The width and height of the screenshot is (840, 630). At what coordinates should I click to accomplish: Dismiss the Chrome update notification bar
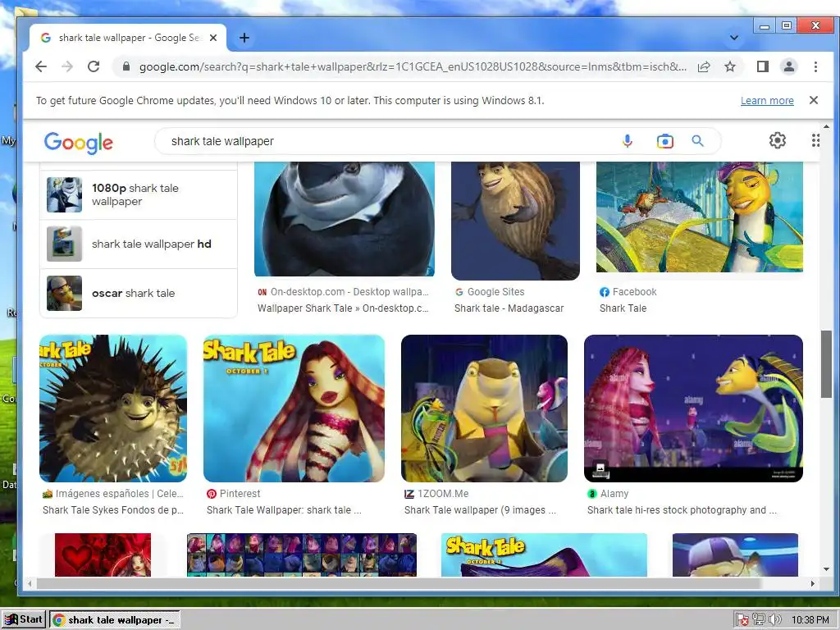click(813, 100)
